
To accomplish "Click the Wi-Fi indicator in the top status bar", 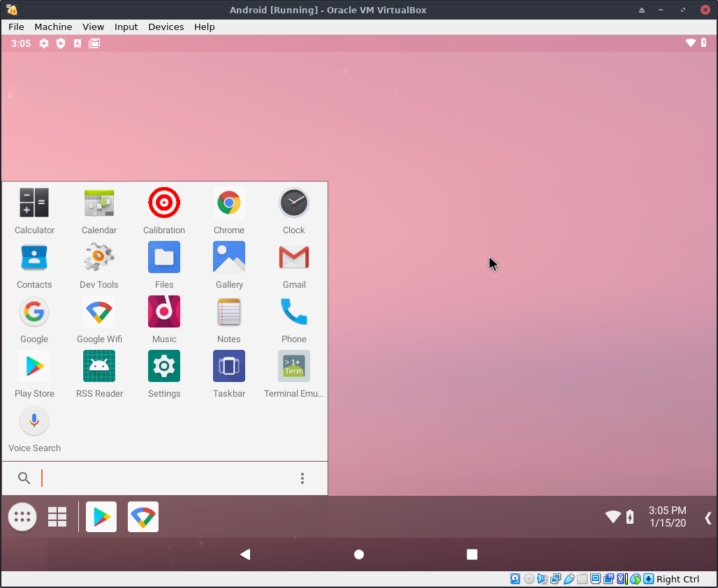I will click(x=691, y=43).
